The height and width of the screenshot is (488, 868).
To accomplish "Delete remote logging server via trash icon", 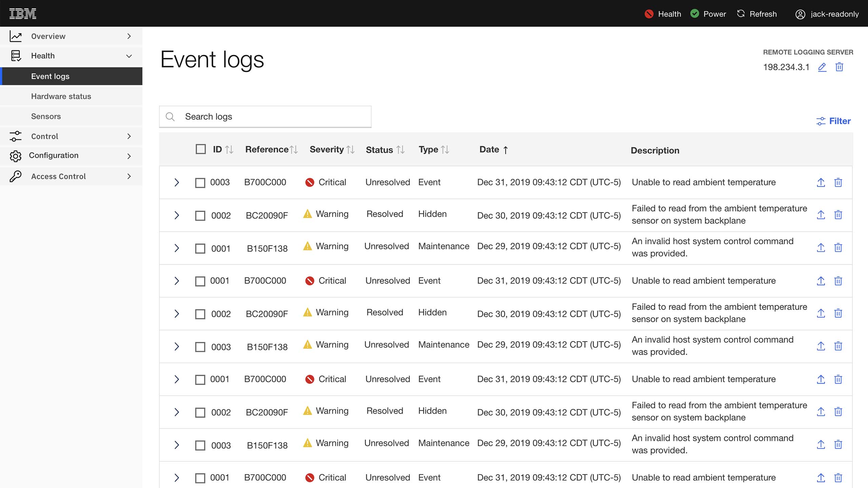I will pos(839,67).
